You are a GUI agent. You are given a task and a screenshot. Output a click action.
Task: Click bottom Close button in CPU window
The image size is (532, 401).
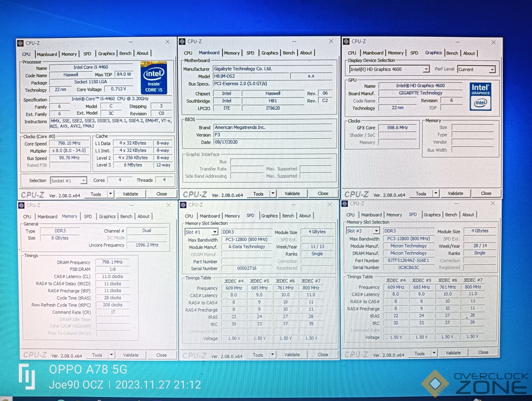pos(162,194)
